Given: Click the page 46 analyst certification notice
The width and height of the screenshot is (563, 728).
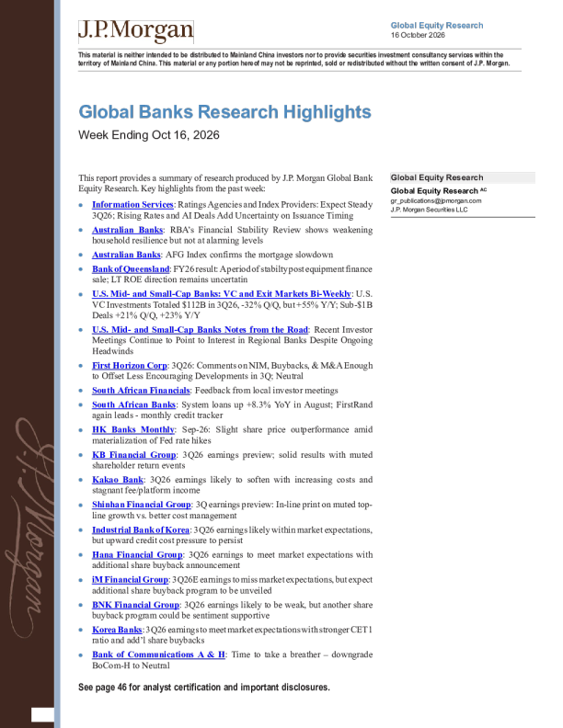Looking at the screenshot, I should (204, 688).
